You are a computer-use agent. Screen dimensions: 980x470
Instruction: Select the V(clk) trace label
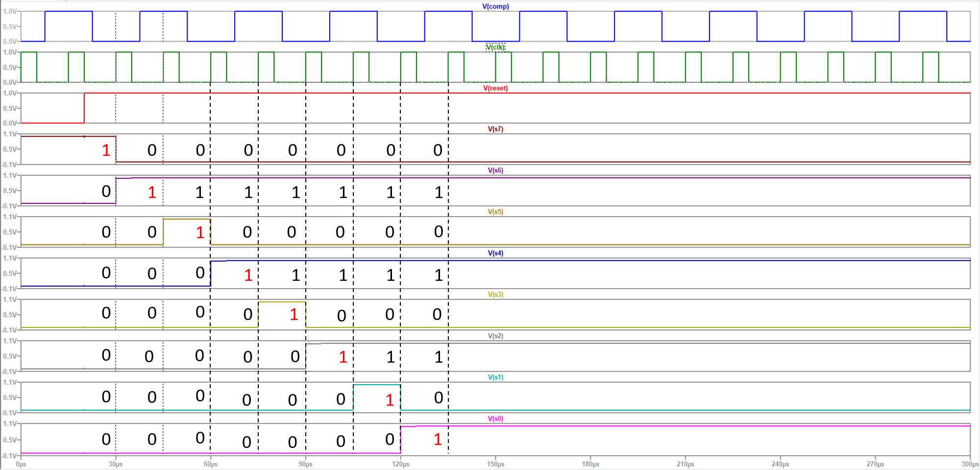(x=495, y=47)
